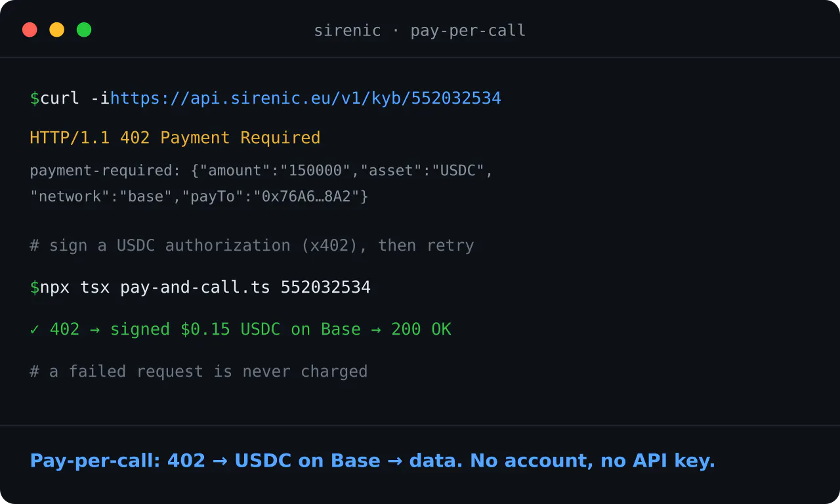Select the window title "sirenic · pay-per-call"
This screenshot has width=840, height=504.
[420, 31]
